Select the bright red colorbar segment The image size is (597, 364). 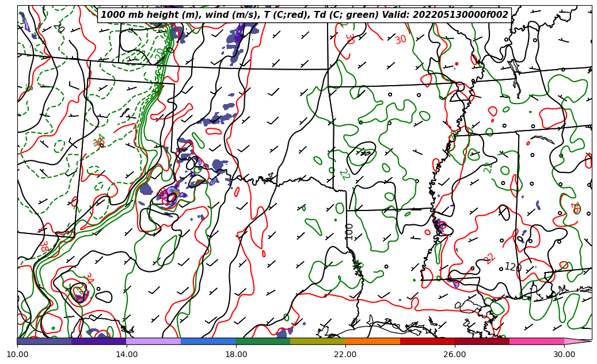point(427,341)
